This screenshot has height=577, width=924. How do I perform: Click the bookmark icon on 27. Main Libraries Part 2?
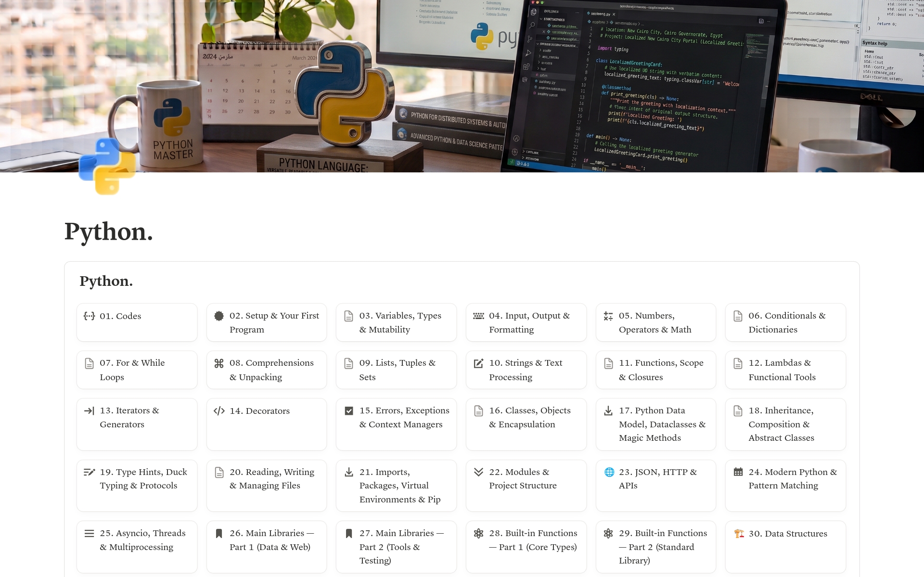coord(349,533)
